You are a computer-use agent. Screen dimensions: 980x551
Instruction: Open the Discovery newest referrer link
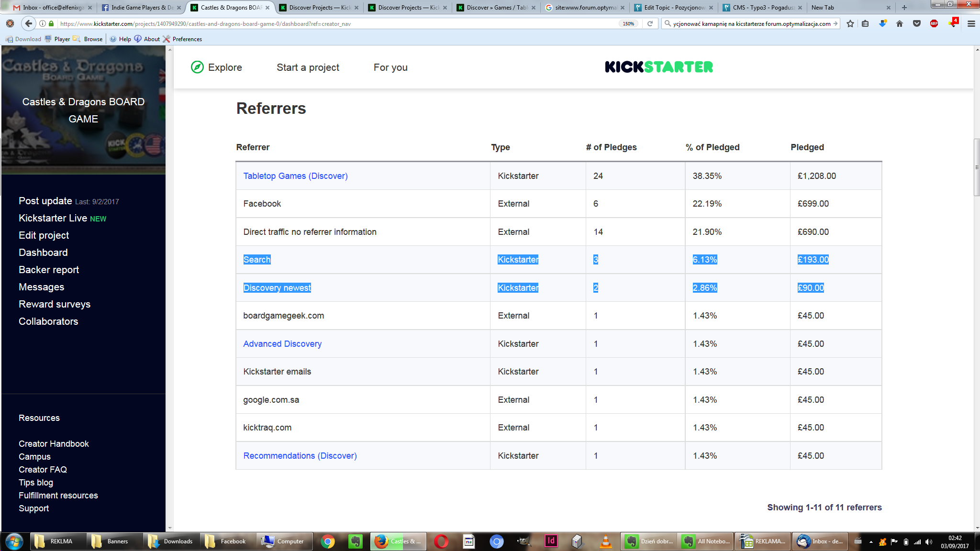tap(277, 288)
